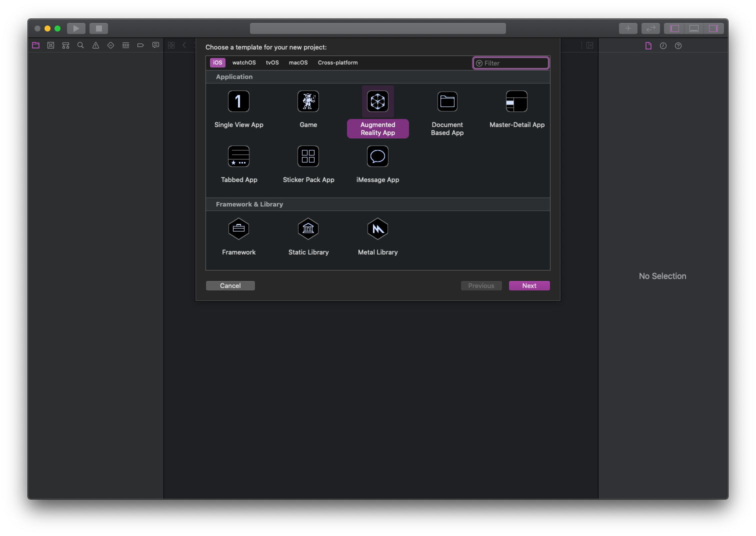This screenshot has width=756, height=536.
Task: Toggle the navigator panel visibility
Action: (674, 28)
